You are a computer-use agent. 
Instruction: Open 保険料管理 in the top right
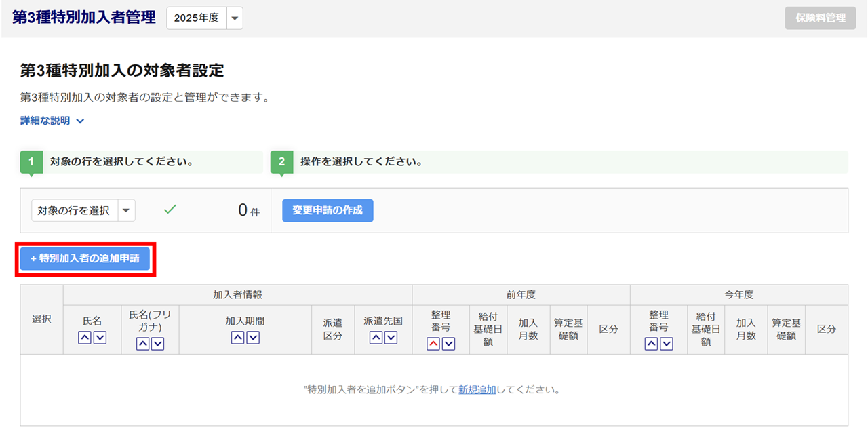point(821,18)
